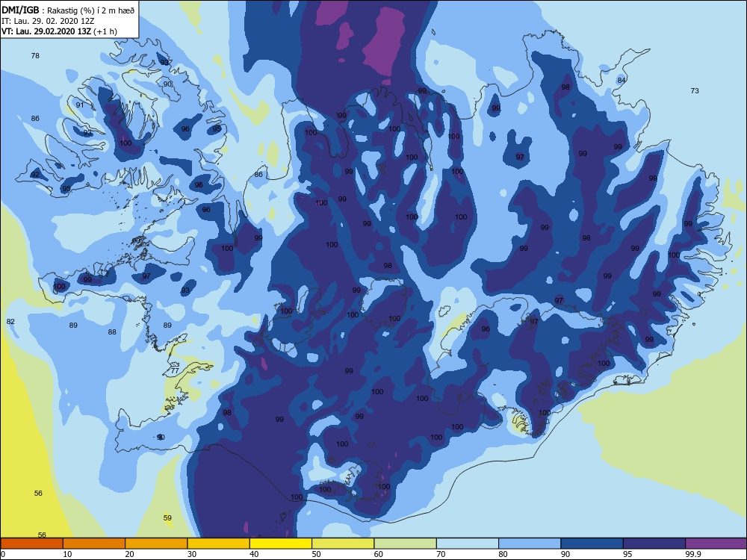Screen dimensions: 747x560
Task: Click the navy 95–99.9 legend swatch
Action: pos(654,544)
